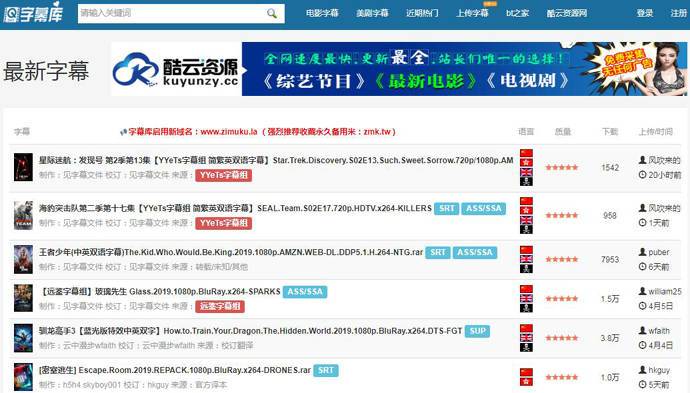Open The Kid Who Would Be King thumbnail

tap(23, 259)
